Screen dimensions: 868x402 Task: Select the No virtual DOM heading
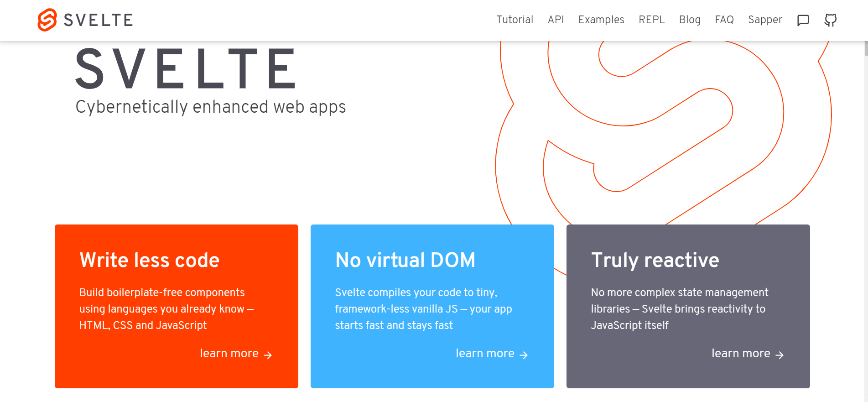point(405,260)
